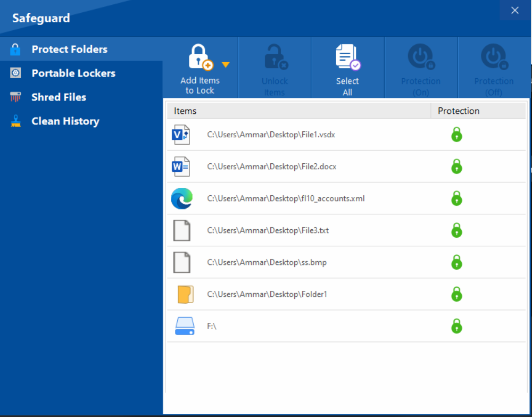
Task: Click the safe icon beside Portable Lockers
Action: [15, 73]
